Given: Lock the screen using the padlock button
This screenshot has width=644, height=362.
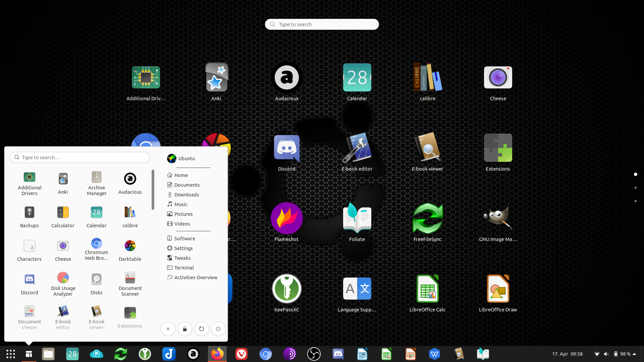Looking at the screenshot, I should click(x=184, y=329).
